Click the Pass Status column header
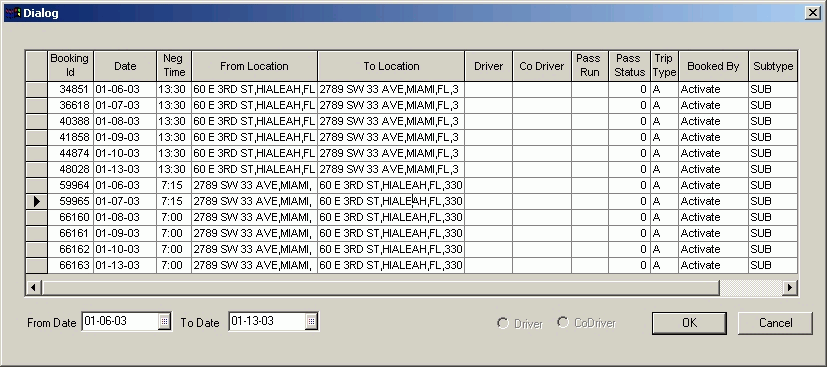Screen dimensions: 827x367 pos(629,66)
